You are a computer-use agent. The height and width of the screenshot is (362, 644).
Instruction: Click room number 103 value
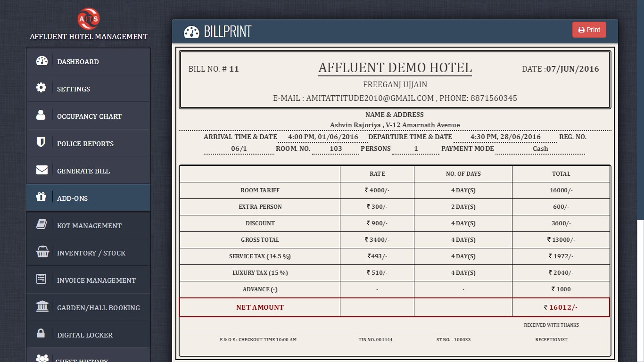click(x=336, y=148)
